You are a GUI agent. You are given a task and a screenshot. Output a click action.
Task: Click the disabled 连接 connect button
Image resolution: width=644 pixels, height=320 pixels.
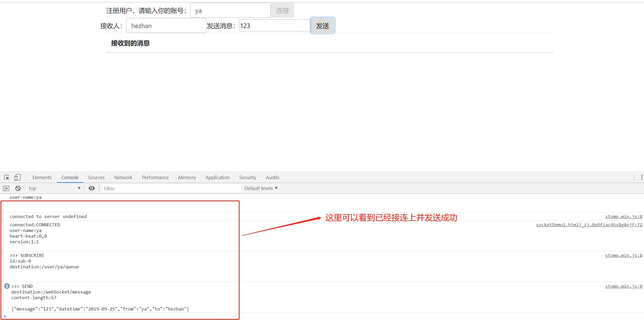(x=282, y=11)
